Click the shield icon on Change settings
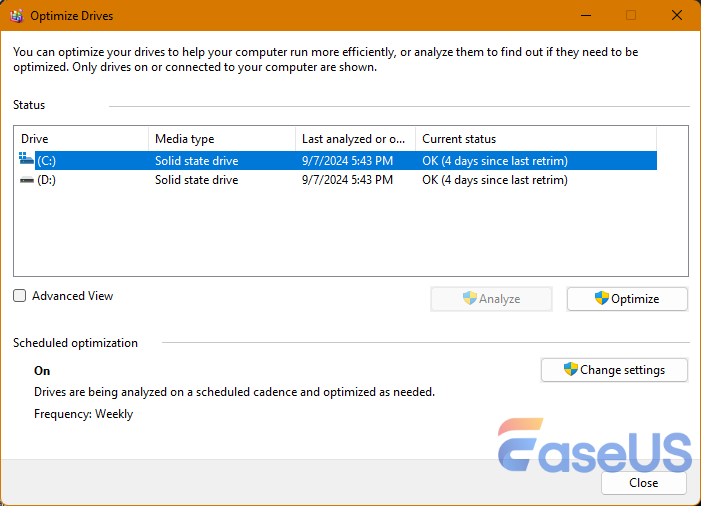The image size is (701, 506). coord(571,369)
